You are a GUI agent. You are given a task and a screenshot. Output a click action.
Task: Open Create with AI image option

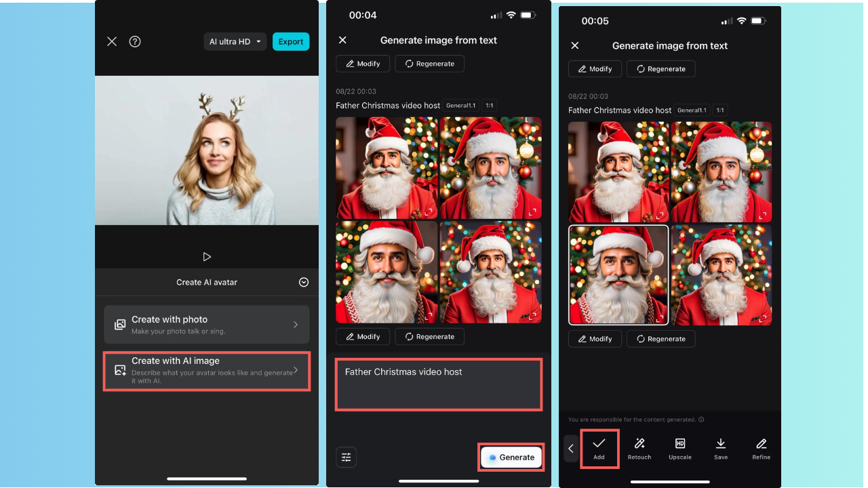(x=206, y=370)
